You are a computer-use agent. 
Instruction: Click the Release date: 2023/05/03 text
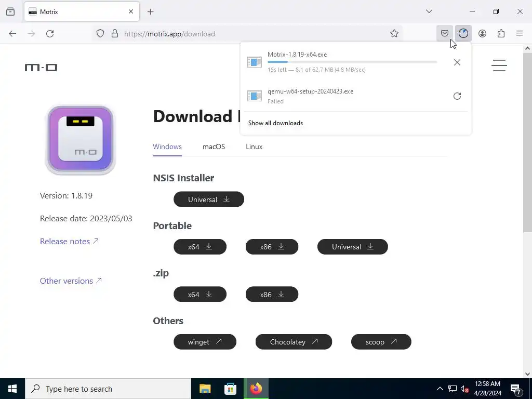tap(86, 219)
